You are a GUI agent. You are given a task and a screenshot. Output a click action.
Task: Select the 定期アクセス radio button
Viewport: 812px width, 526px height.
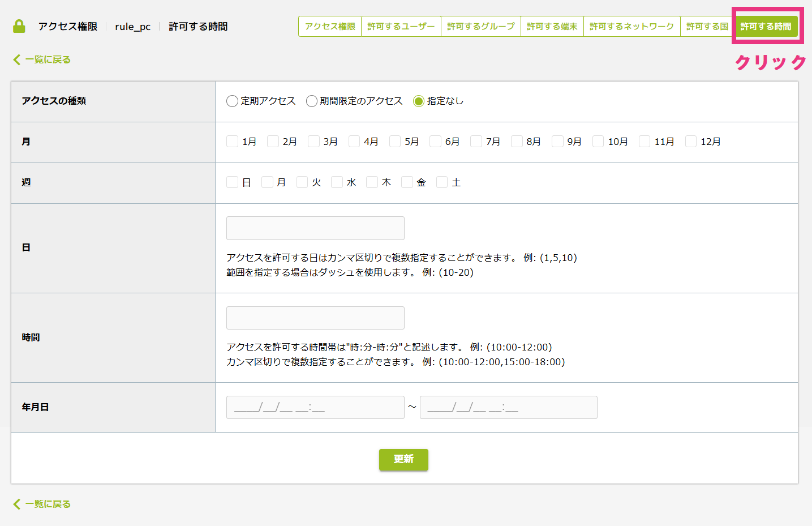click(232, 101)
